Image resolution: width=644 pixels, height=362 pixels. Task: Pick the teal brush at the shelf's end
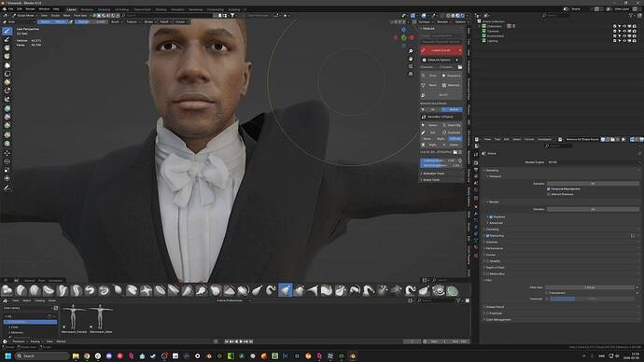coord(452,290)
